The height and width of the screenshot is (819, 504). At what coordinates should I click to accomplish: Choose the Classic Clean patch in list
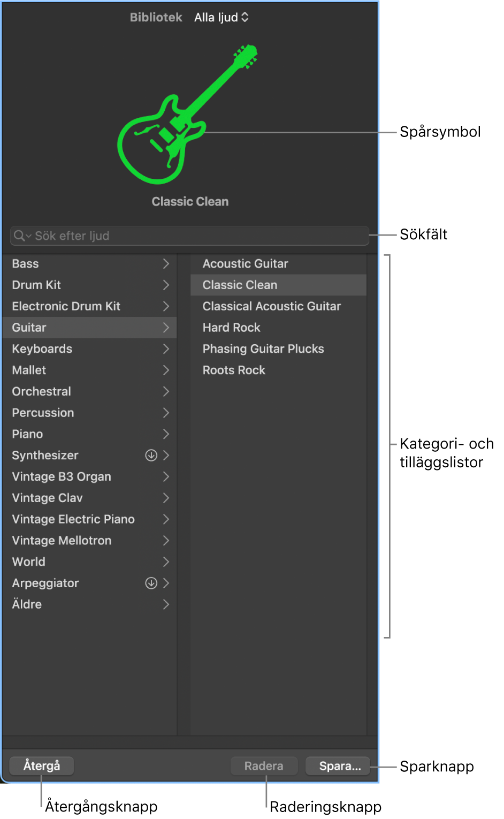click(278, 285)
